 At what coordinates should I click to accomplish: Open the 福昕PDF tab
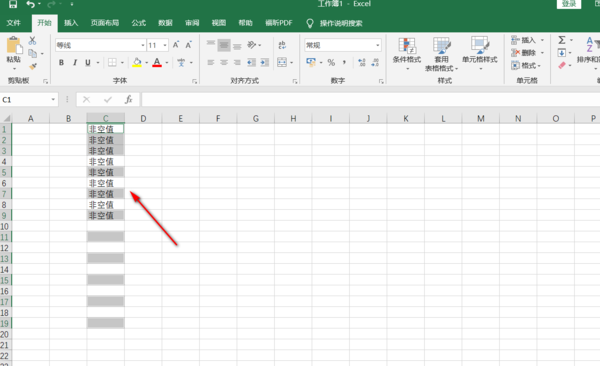[x=279, y=23]
